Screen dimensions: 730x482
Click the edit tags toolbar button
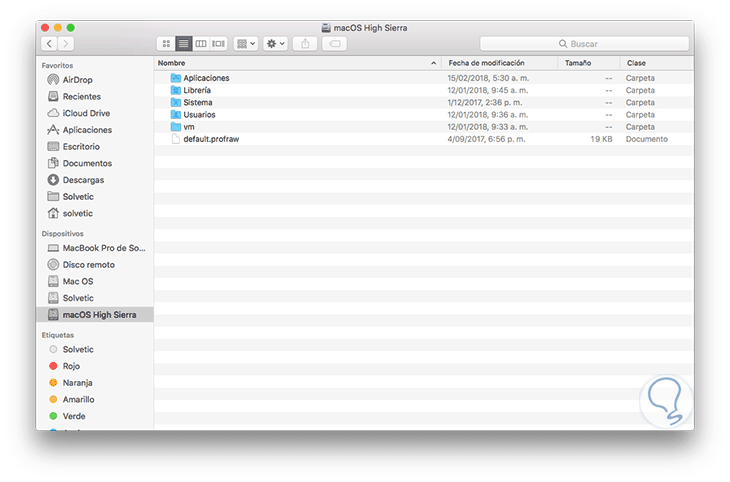[x=334, y=44]
